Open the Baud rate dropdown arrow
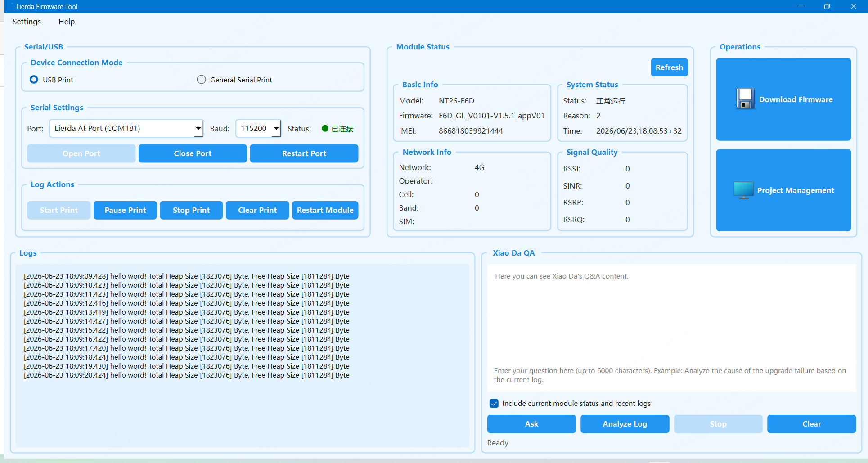Viewport: 868px width, 463px height. pyautogui.click(x=276, y=129)
